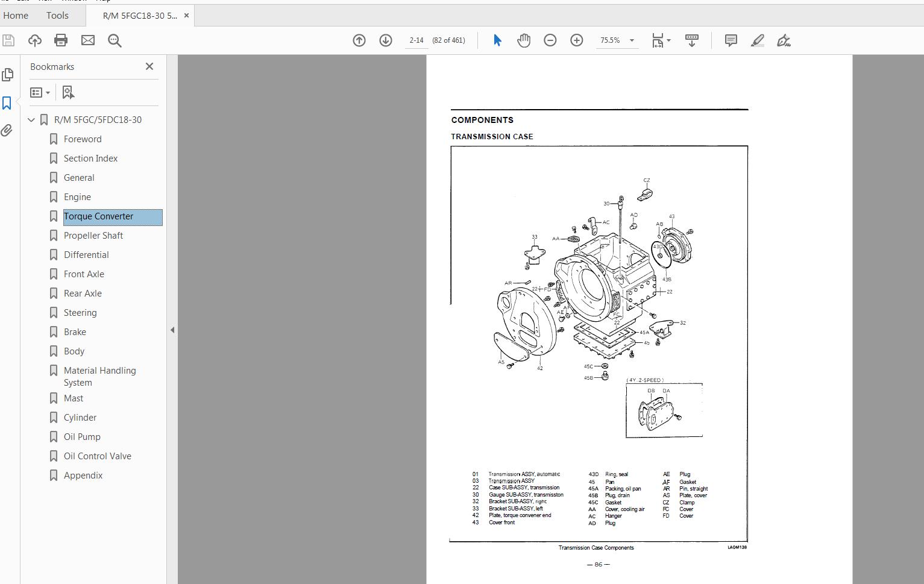Open the Page Thumbnails panel
Viewport: 924px width, 584px height.
tap(8, 74)
